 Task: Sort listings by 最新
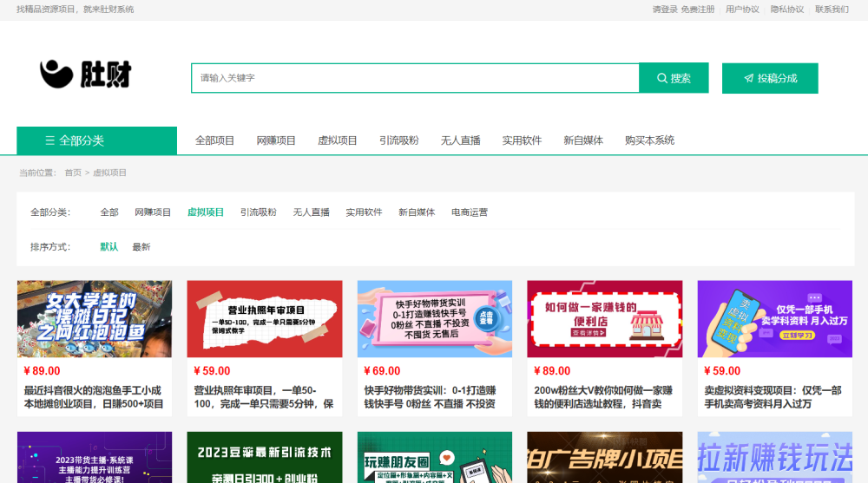[x=141, y=247]
